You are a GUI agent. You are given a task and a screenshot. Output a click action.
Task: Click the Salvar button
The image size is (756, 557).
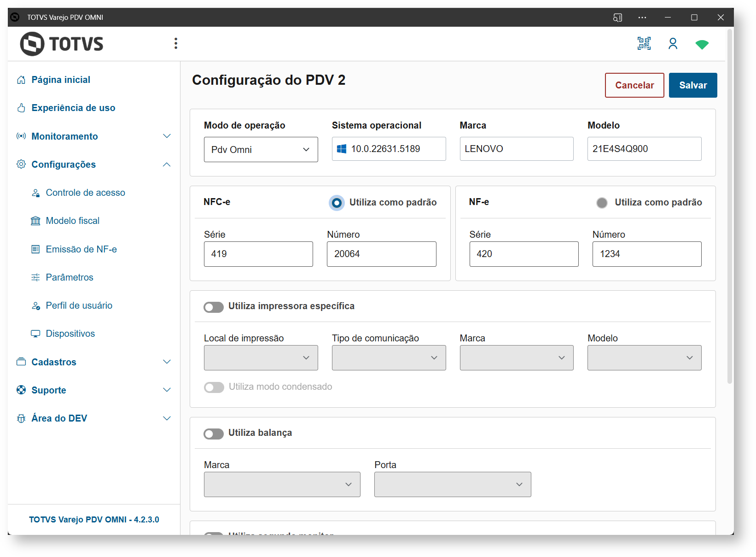tap(692, 85)
